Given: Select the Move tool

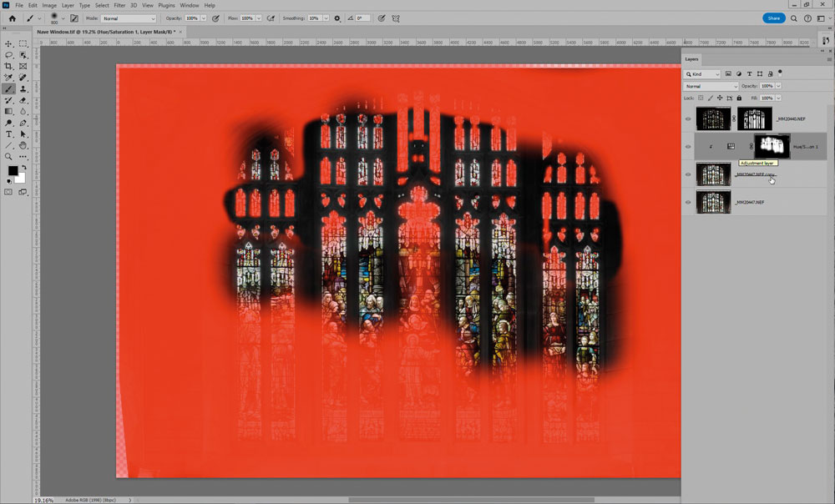Looking at the screenshot, I should tap(8, 43).
